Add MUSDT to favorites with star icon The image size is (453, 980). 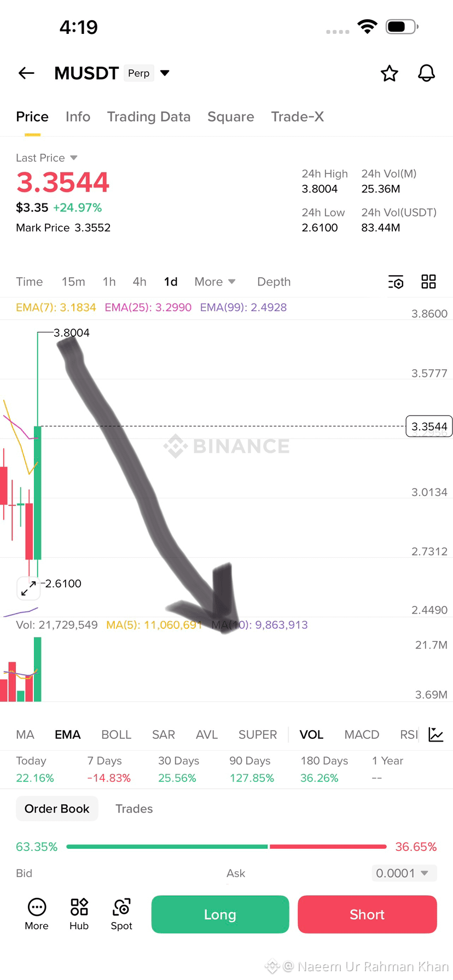tap(390, 73)
